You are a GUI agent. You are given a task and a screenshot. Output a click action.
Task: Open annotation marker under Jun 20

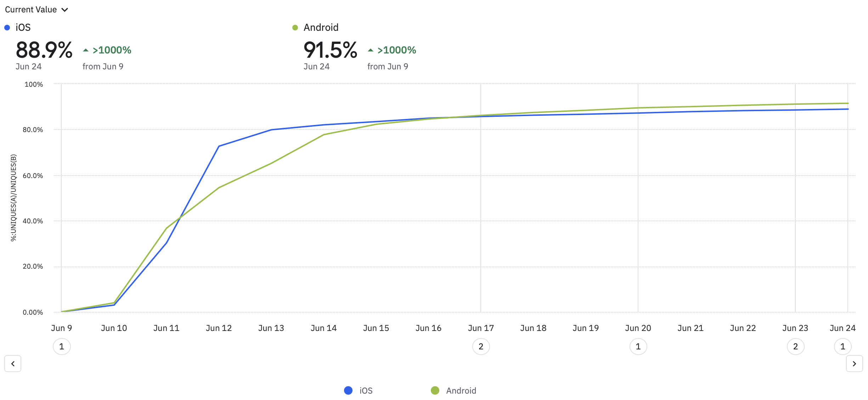(x=638, y=346)
